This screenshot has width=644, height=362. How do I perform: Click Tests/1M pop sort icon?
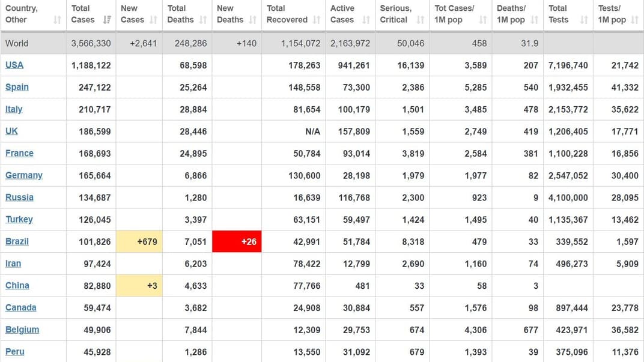(635, 20)
